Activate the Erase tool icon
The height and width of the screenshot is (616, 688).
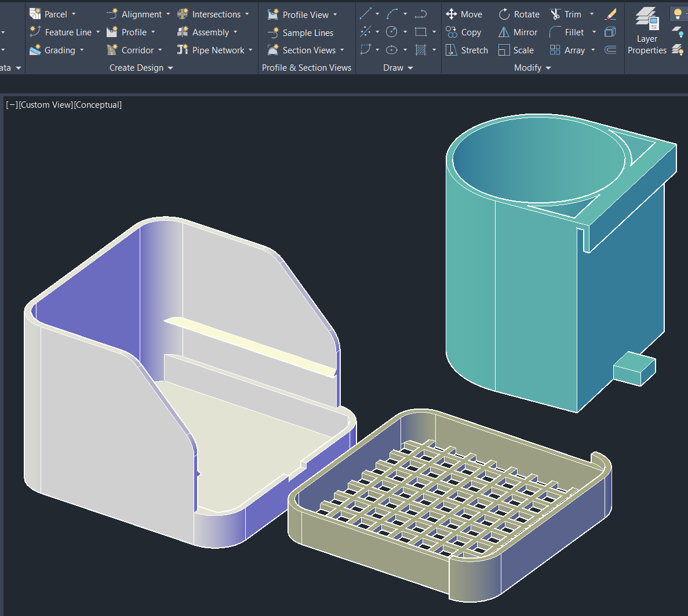(610, 14)
